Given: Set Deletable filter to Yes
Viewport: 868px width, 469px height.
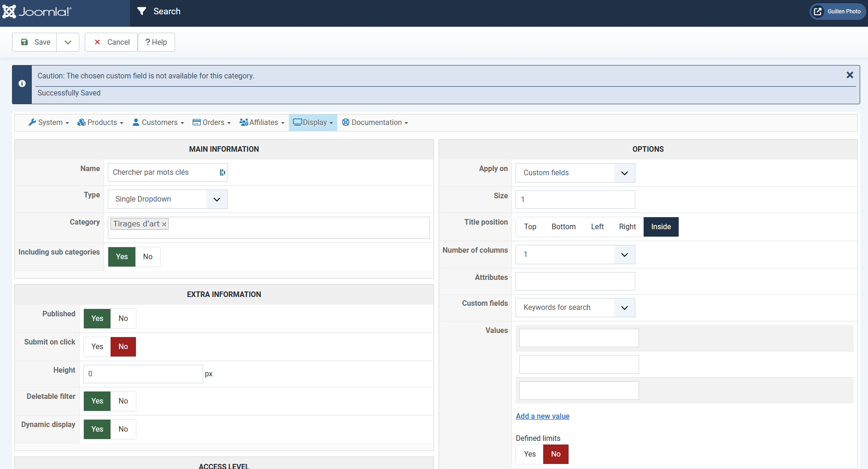Looking at the screenshot, I should [x=97, y=401].
